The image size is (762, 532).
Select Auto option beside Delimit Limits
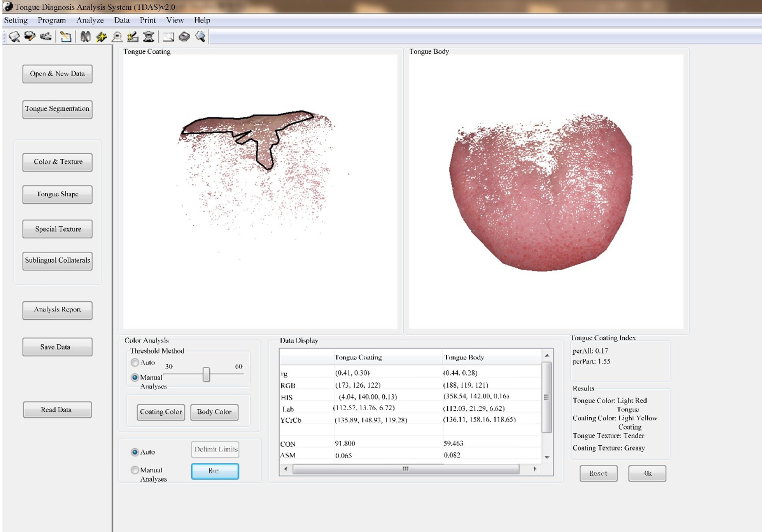135,452
